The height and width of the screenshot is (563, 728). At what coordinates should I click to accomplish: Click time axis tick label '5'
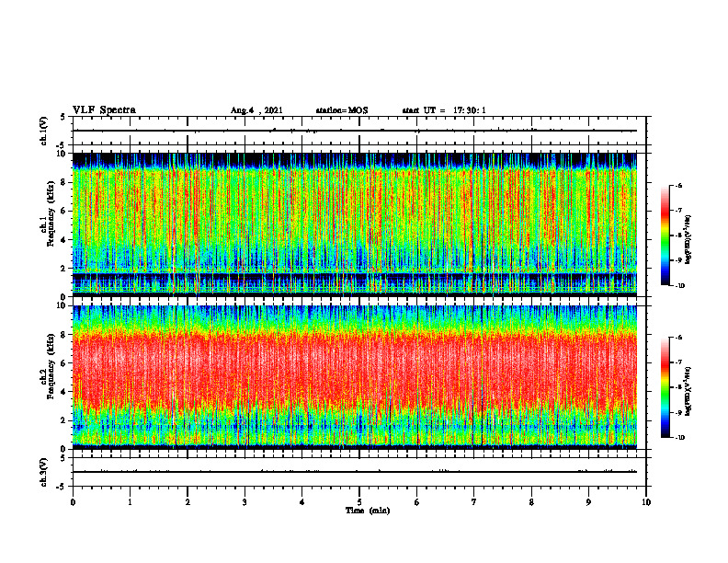click(x=359, y=502)
